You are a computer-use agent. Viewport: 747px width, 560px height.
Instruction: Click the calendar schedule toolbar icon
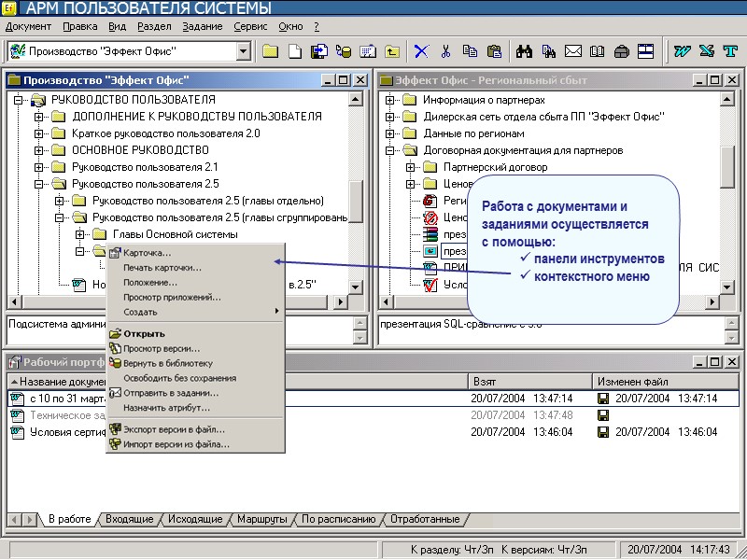pyautogui.click(x=368, y=51)
